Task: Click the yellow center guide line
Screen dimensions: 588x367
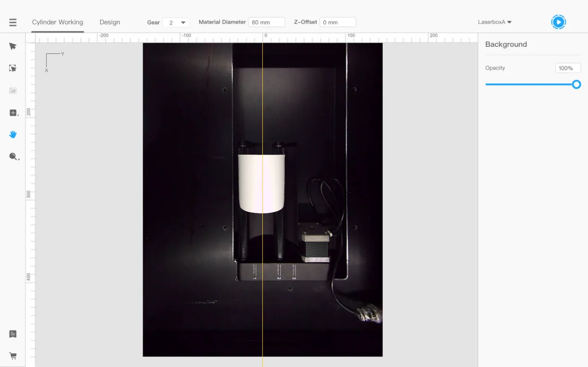Action: (262, 199)
